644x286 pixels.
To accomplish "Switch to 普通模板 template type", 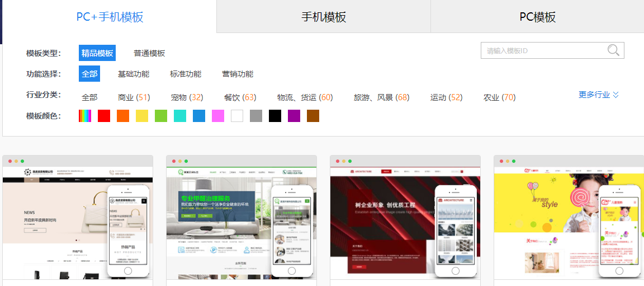I will (x=149, y=53).
